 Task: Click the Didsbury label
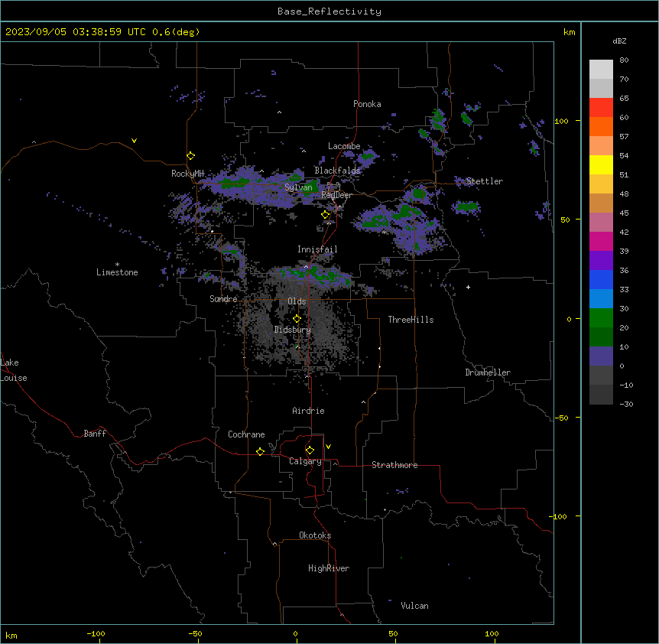[293, 330]
